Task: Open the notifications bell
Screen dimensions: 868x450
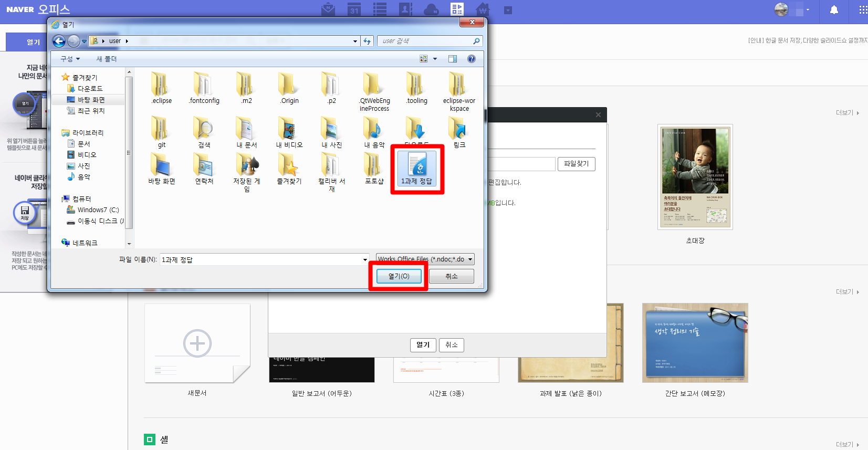Action: click(834, 10)
